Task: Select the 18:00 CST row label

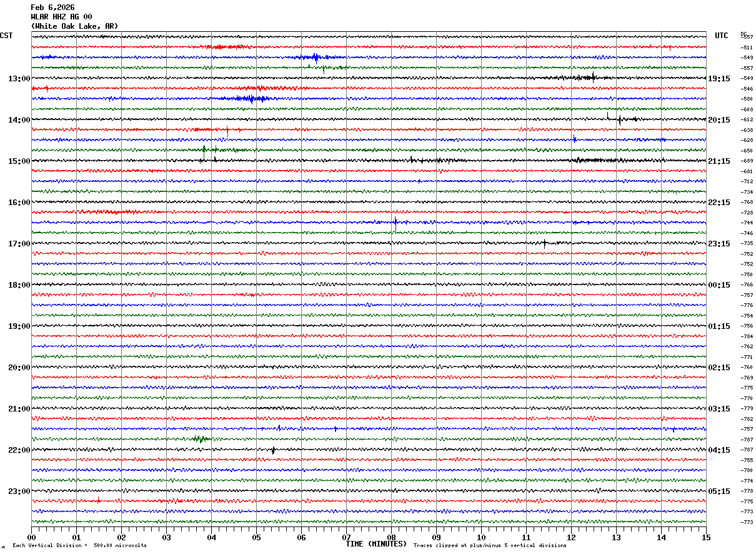Action: point(19,285)
